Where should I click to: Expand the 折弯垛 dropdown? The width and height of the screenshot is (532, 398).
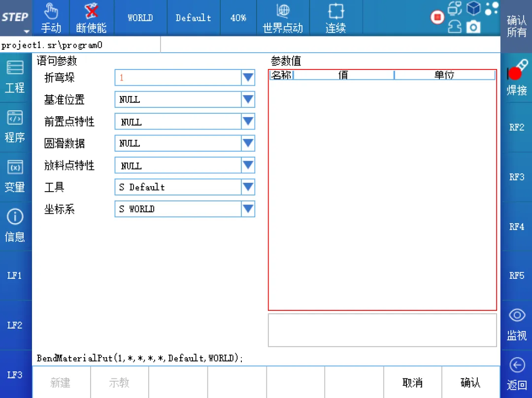point(248,78)
